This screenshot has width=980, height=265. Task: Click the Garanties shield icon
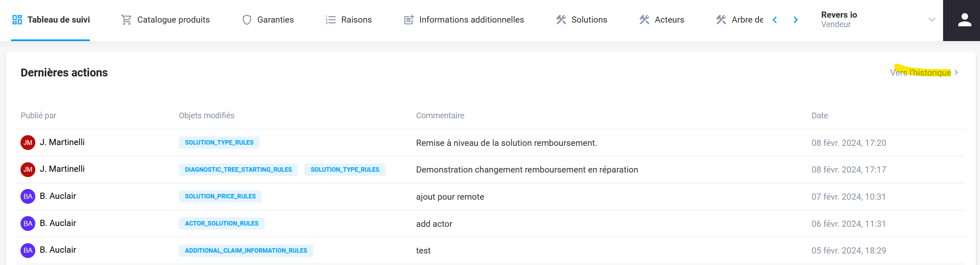tap(247, 20)
